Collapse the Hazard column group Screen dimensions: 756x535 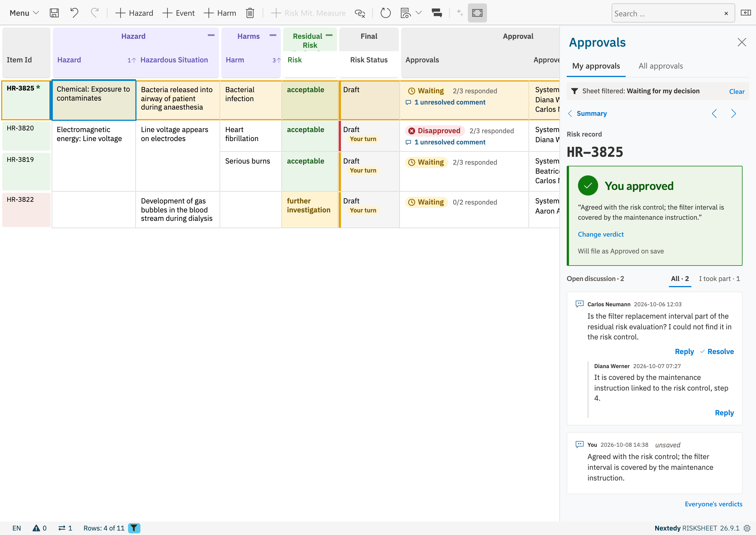coord(211,35)
